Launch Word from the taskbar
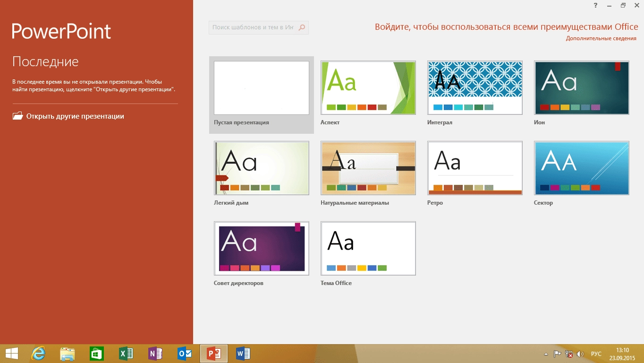The image size is (644, 363). click(243, 354)
